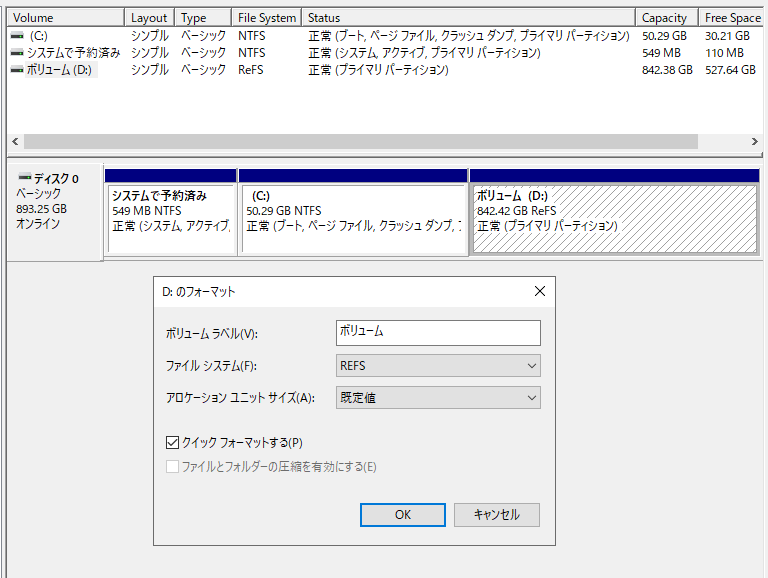Click the Status column header
Image resolution: width=768 pixels, height=578 pixels.
(468, 18)
